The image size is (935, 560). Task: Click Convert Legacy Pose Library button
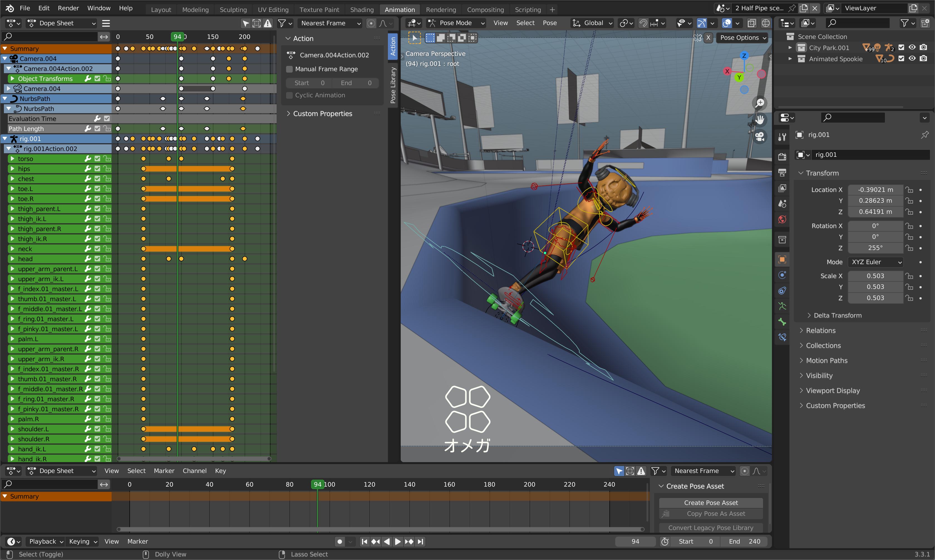711,528
